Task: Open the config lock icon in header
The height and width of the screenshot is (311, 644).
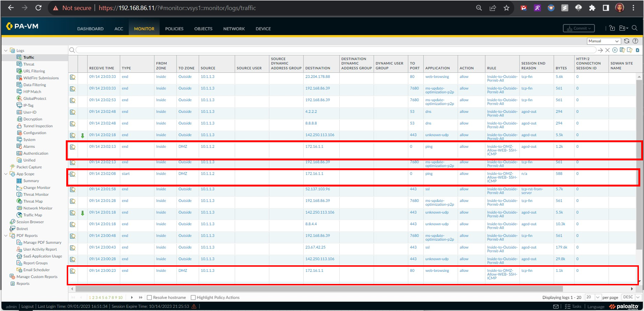Action: [x=612, y=28]
